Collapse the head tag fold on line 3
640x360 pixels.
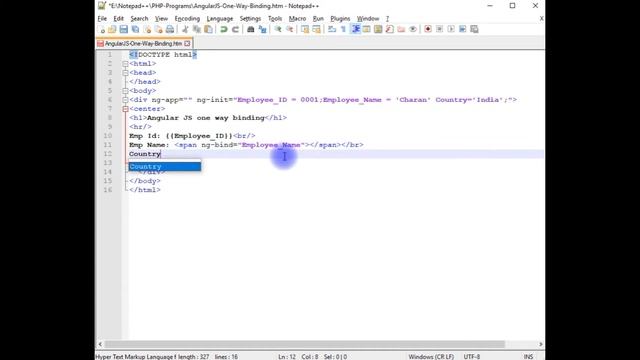(x=125, y=73)
